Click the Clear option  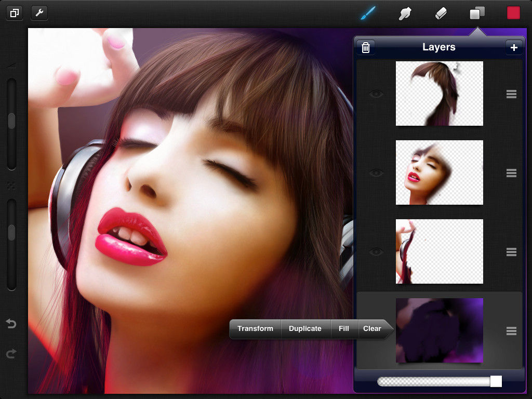[x=372, y=328]
